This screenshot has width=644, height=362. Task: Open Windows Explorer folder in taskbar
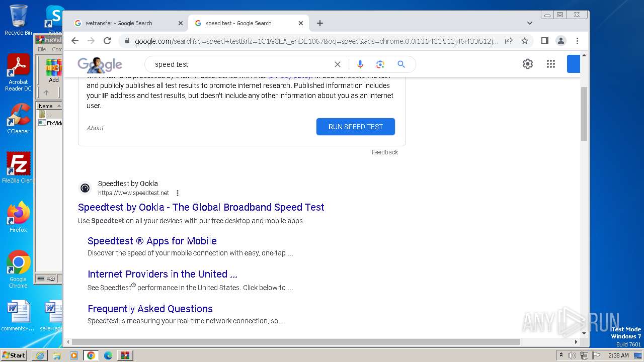click(x=57, y=355)
